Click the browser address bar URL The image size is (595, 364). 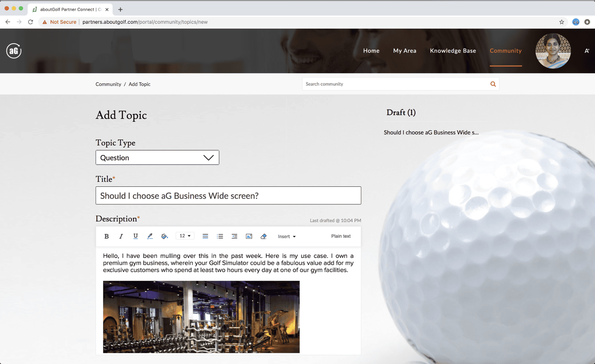pyautogui.click(x=145, y=22)
